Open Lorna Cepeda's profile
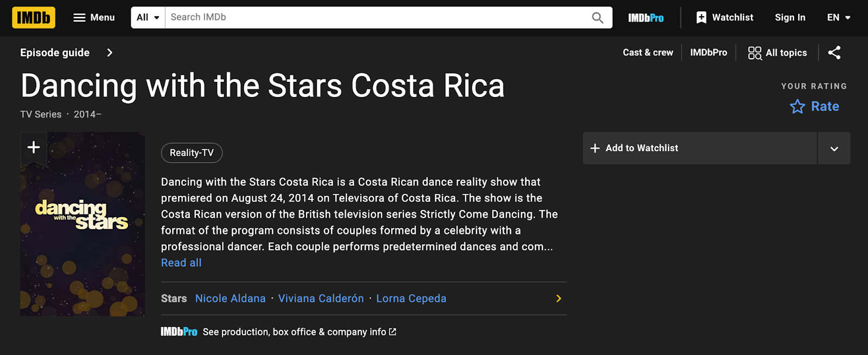868x355 pixels. (411, 299)
